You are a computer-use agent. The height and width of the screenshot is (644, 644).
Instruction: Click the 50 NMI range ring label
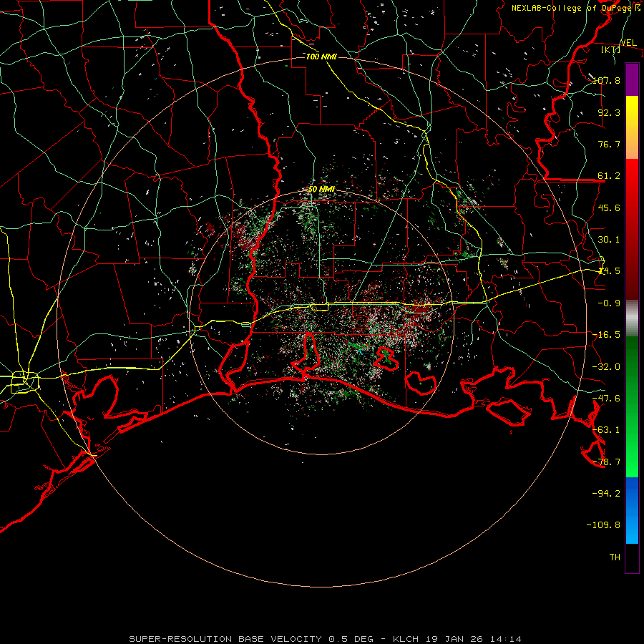(322, 190)
